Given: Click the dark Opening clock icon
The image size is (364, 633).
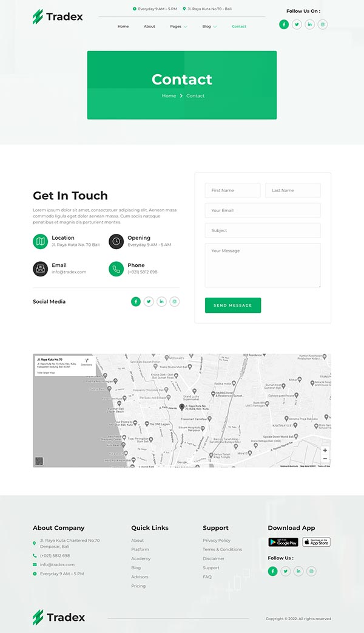Looking at the screenshot, I should tap(116, 241).
